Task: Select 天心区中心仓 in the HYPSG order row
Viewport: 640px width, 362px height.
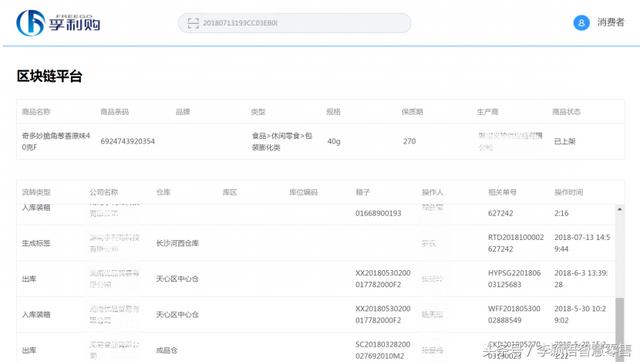Action: pyautogui.click(x=177, y=279)
